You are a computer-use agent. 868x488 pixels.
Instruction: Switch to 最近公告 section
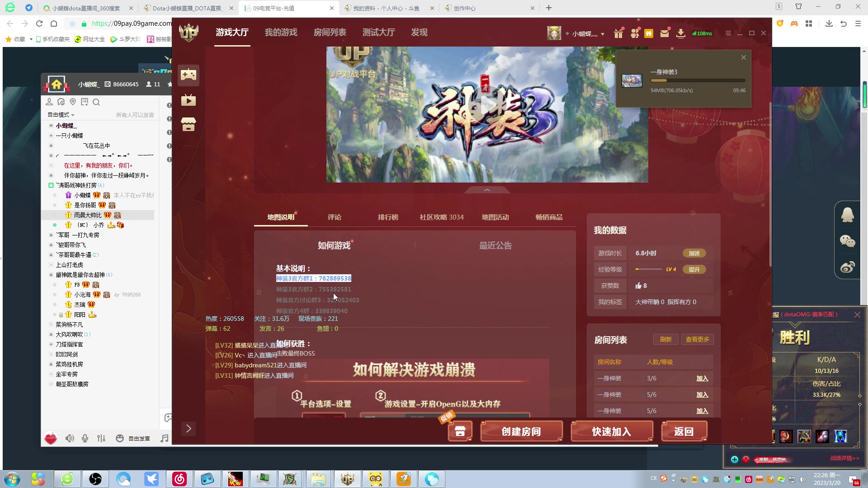pos(495,245)
